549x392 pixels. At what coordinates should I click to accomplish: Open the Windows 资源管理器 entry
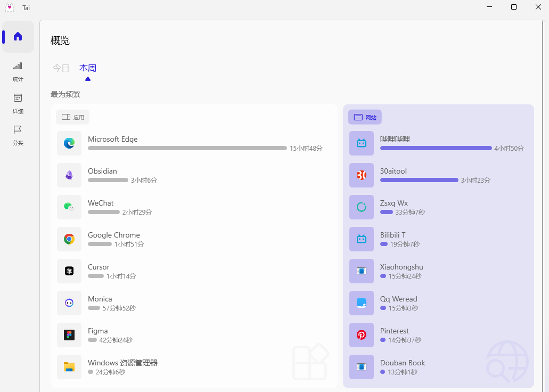point(122,363)
